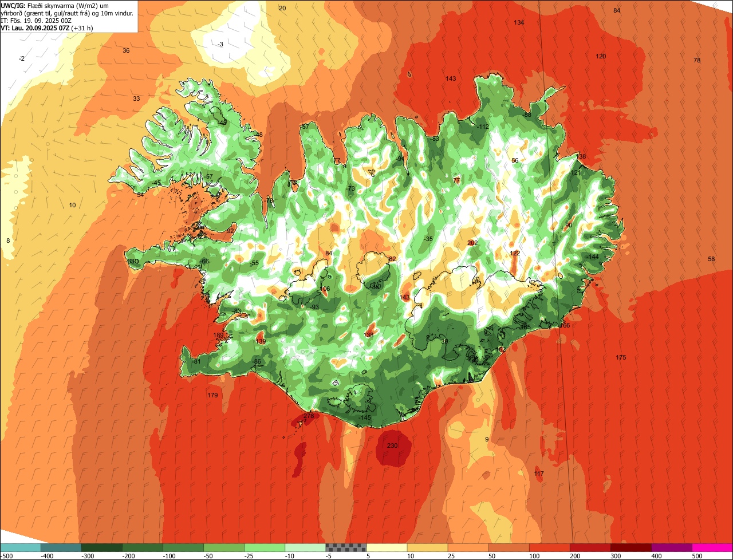The image size is (733, 560).
Task: Click the orange 25 to 50 legend swatch
Action: (x=468, y=547)
